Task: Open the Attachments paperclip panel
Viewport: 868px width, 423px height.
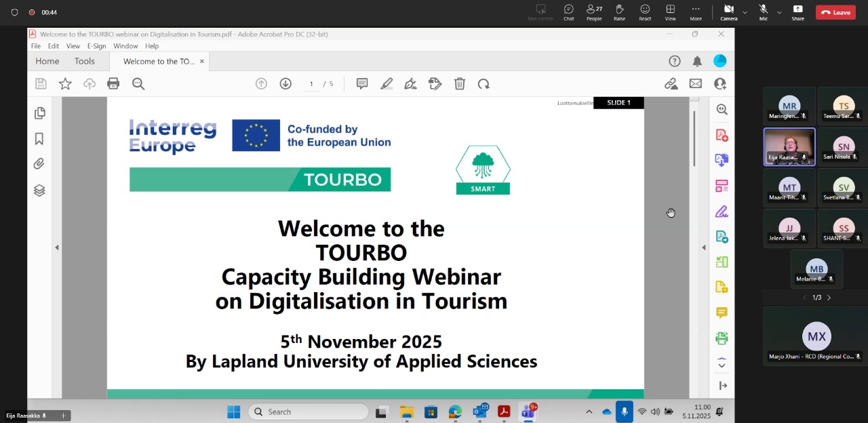Action: click(x=39, y=164)
